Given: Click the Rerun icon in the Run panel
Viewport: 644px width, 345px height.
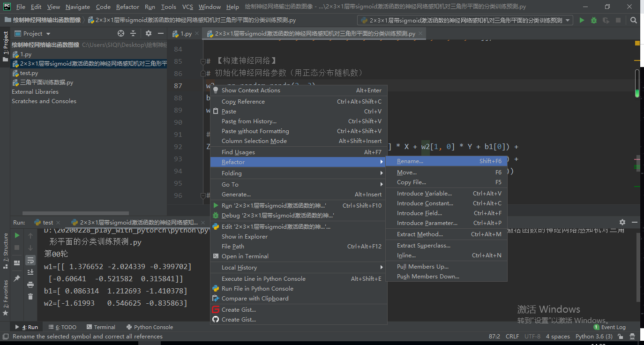Looking at the screenshot, I should [x=16, y=235].
